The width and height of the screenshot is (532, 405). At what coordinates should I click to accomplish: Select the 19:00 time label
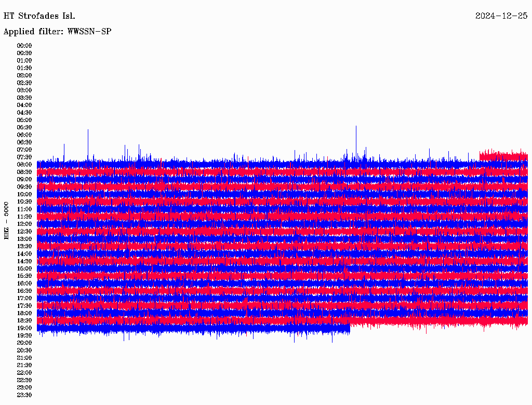24,328
